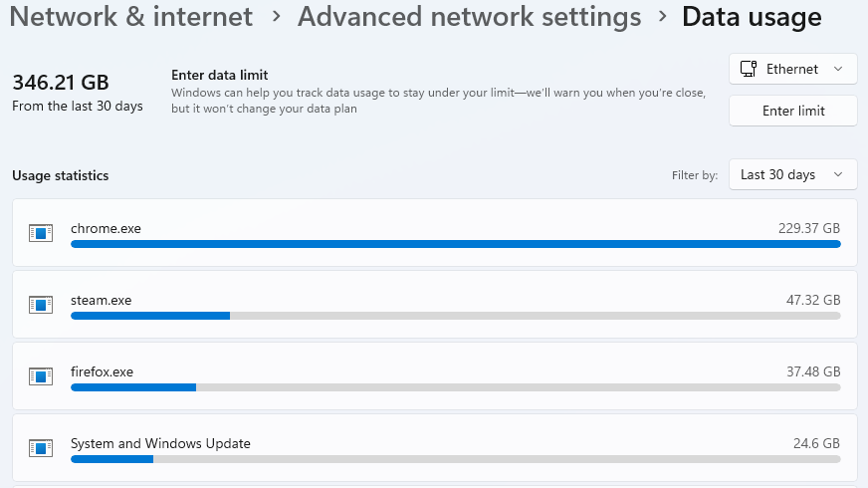This screenshot has width=868, height=488.
Task: Click the firefox.exe usage progress bar
Action: tap(455, 387)
